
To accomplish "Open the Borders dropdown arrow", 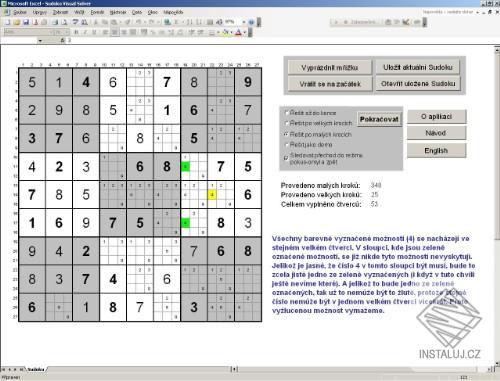I will tap(218, 32).
